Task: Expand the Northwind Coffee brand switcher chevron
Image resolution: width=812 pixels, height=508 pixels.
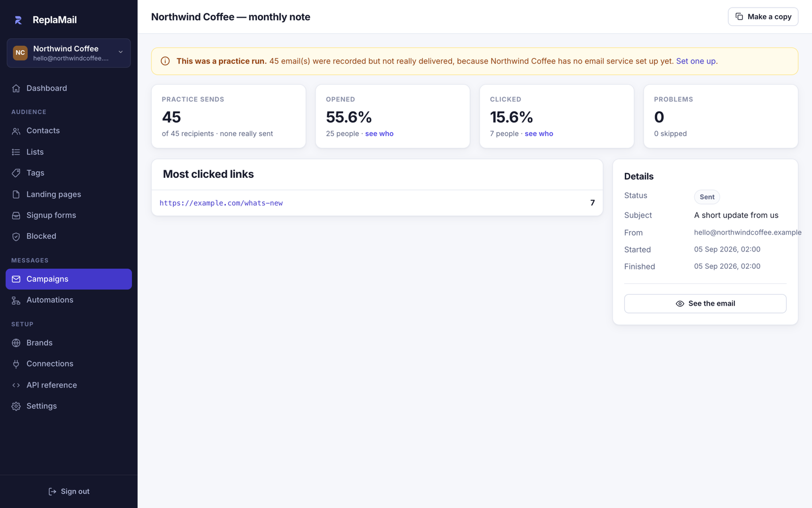Action: (121, 52)
